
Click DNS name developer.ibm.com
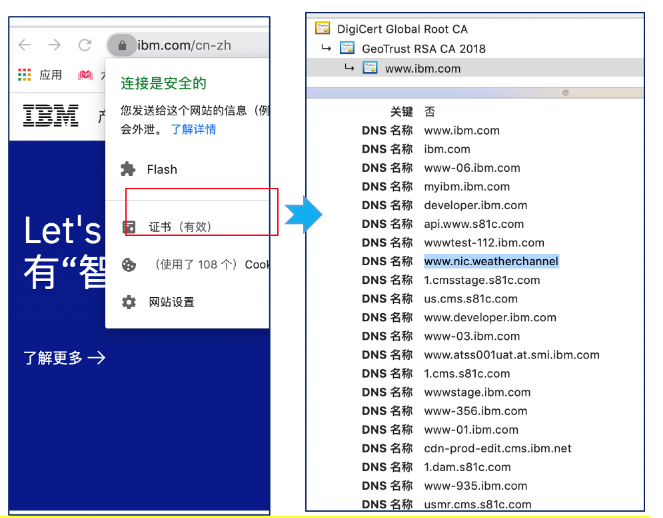tap(476, 205)
